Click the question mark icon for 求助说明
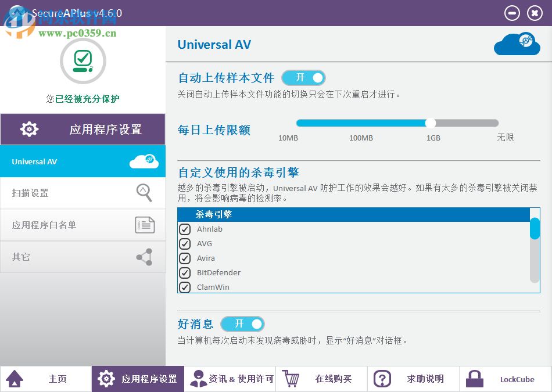Screen dimensions: 552x392 382,378
